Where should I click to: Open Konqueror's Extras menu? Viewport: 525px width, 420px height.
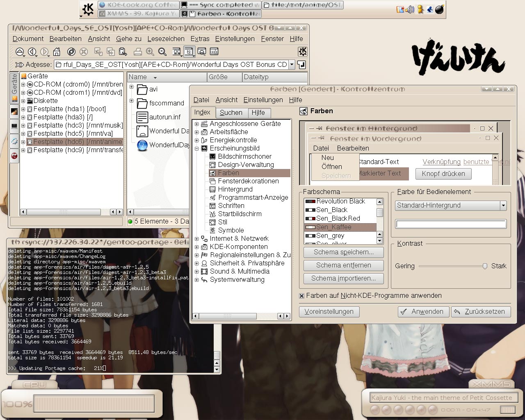tap(200, 39)
